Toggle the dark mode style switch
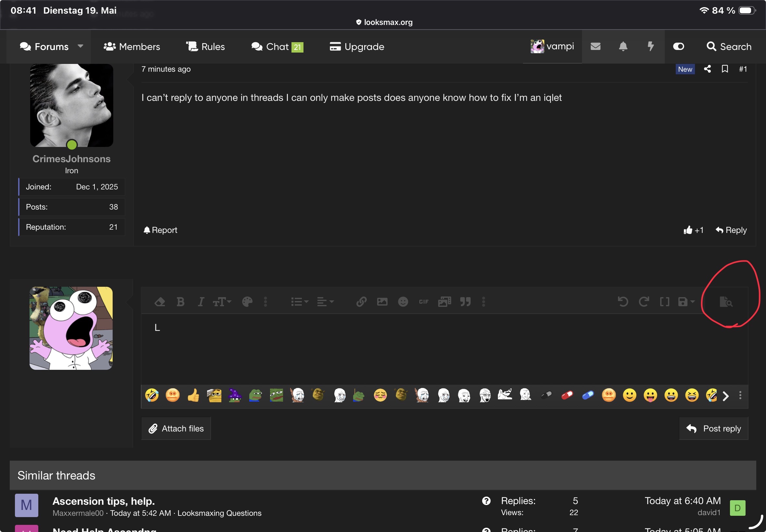This screenshot has width=766, height=532. [x=679, y=46]
